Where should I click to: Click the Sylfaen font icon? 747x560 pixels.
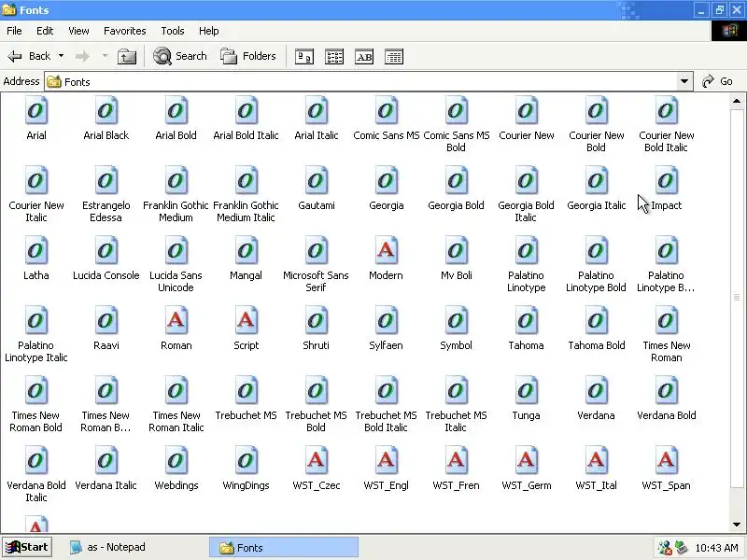(387, 320)
